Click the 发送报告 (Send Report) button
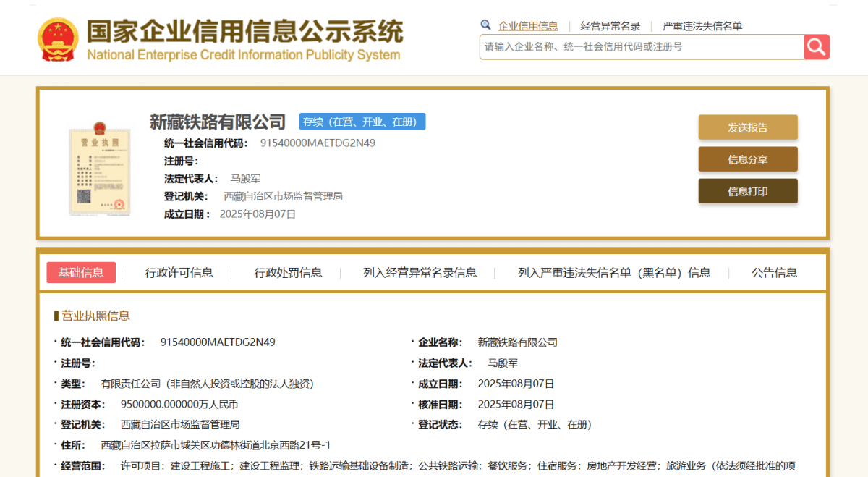 point(747,127)
